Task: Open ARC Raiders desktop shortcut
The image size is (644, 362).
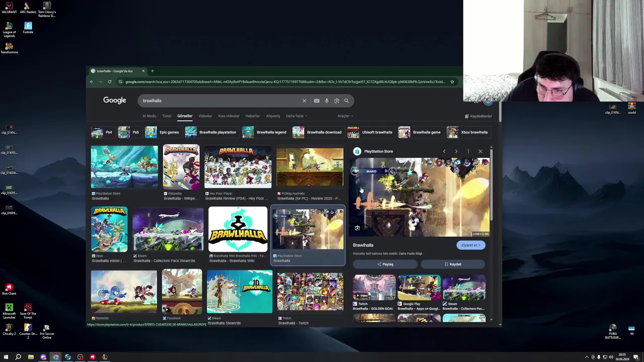Action: tap(28, 8)
